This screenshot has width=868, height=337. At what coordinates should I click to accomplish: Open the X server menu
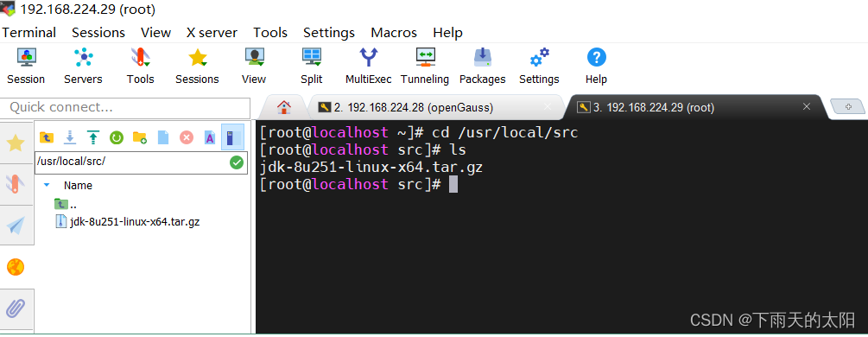click(212, 33)
